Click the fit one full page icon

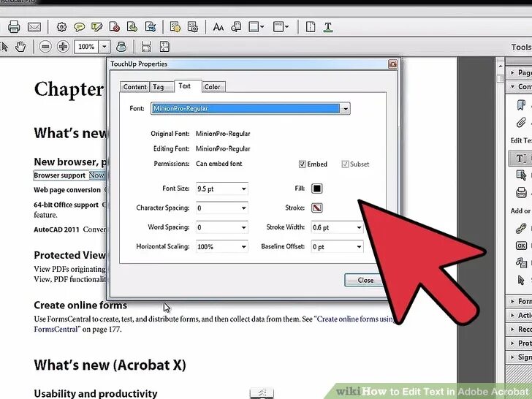click(164, 47)
